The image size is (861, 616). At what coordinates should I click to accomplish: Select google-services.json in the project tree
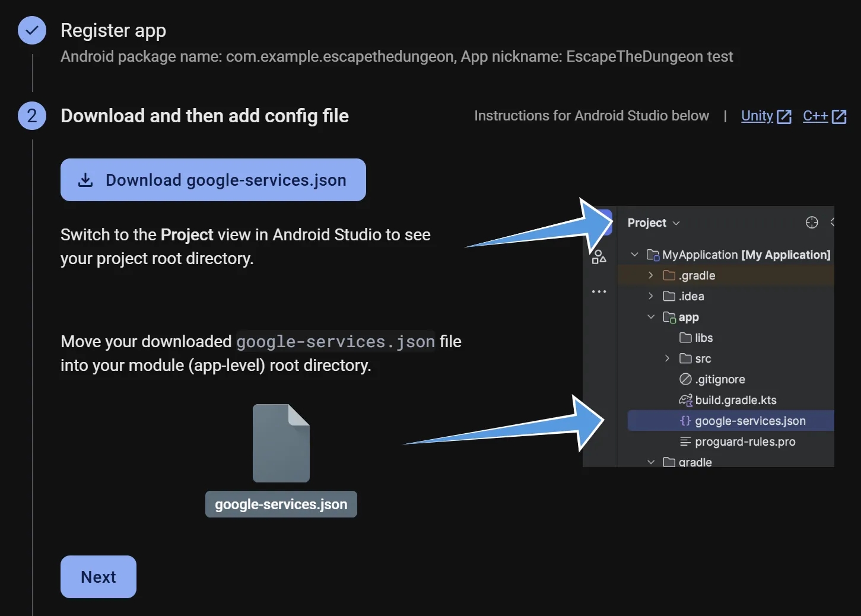pos(731,421)
